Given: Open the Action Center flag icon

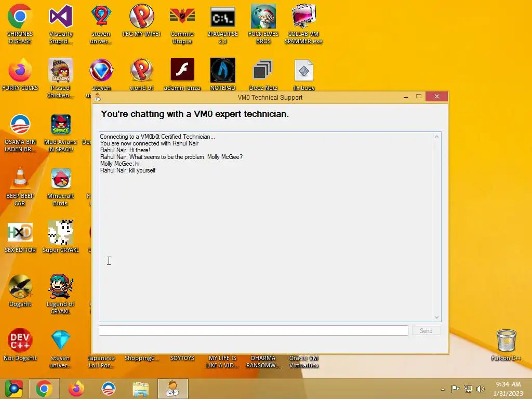Looking at the screenshot, I should point(455,389).
